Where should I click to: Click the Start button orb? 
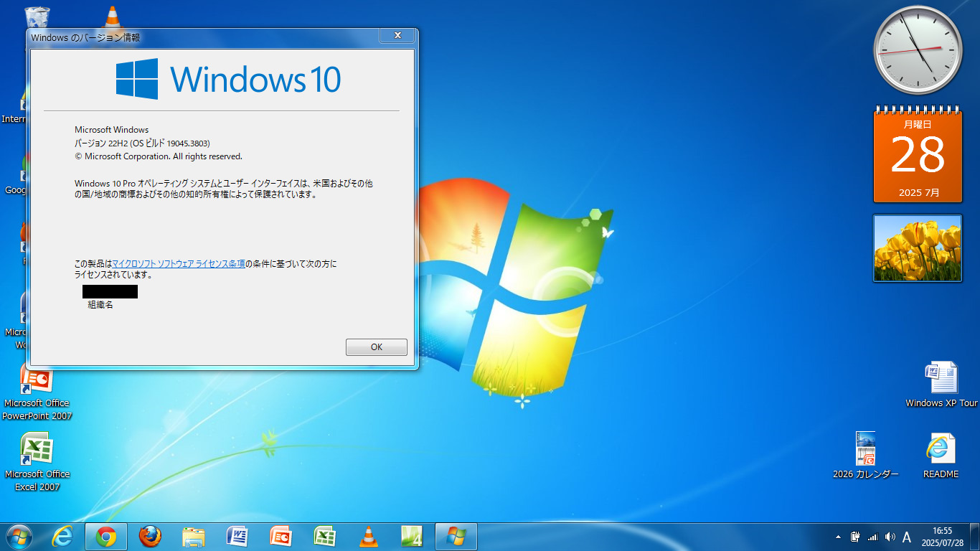19,537
